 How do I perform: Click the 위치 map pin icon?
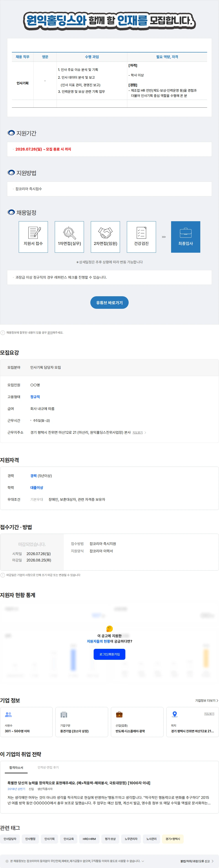175,714
